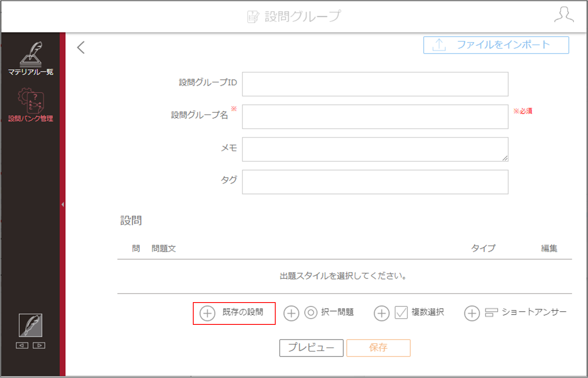Add 既存の設問 via its label

[x=243, y=312]
